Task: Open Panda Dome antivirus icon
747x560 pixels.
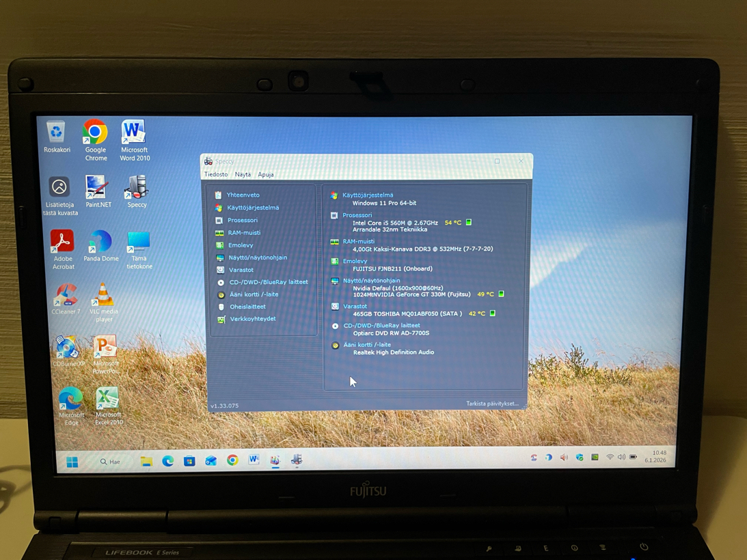Action: (x=100, y=243)
